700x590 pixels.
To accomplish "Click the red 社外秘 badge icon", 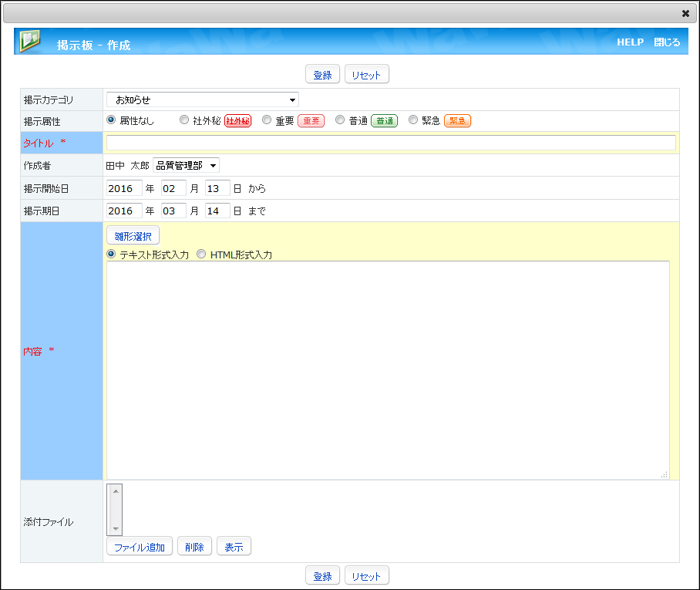I will pyautogui.click(x=237, y=121).
